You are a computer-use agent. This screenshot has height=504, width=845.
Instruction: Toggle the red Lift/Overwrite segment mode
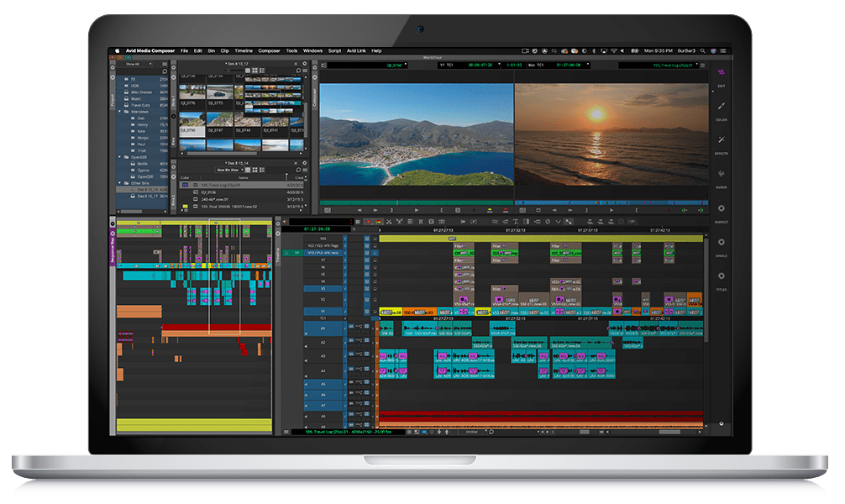(x=368, y=222)
